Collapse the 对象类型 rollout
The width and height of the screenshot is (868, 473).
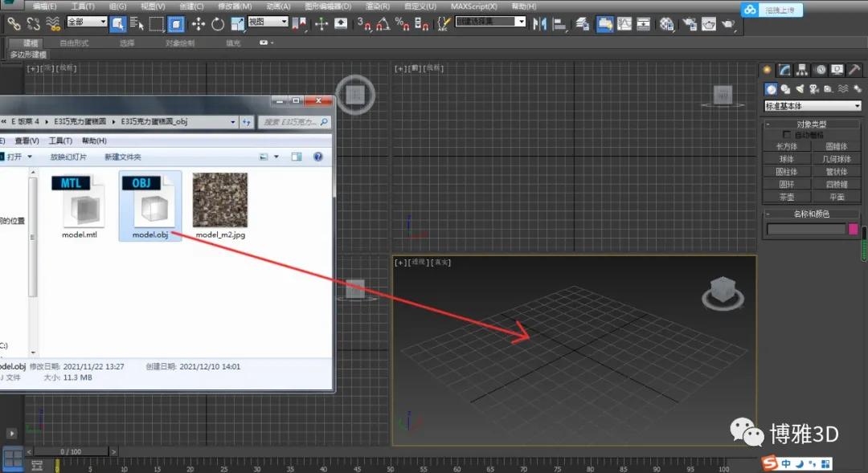tap(812, 124)
